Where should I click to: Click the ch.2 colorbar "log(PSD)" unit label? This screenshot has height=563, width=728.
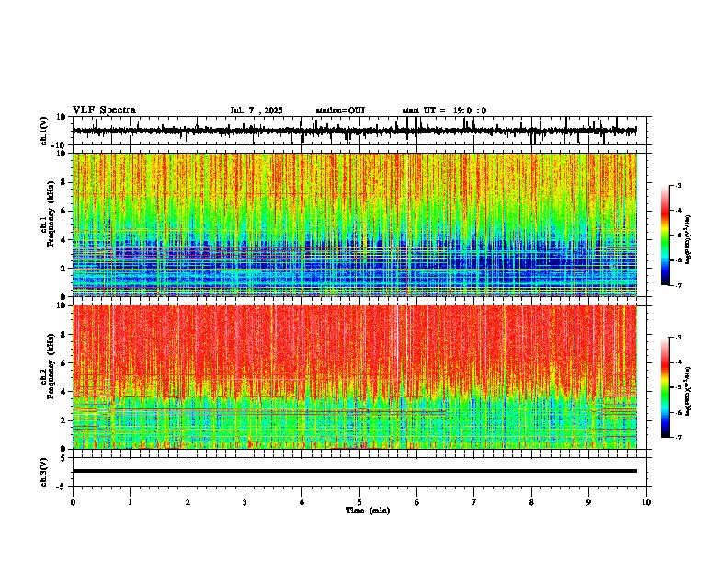[688, 391]
